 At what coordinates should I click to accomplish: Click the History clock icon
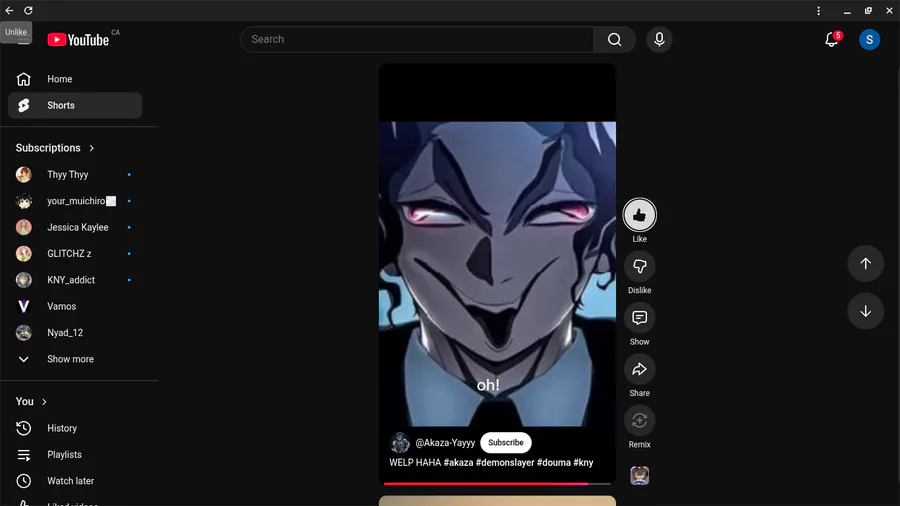[x=24, y=428]
